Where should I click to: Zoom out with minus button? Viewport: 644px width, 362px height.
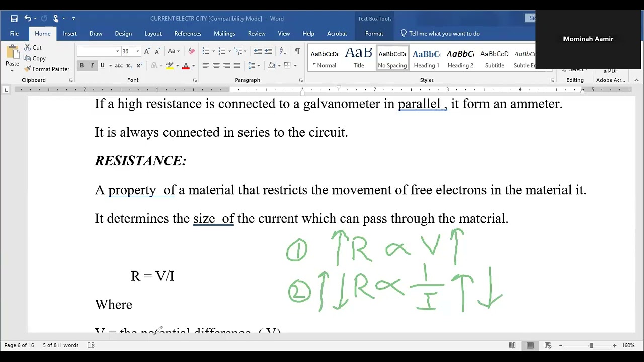(x=561, y=345)
